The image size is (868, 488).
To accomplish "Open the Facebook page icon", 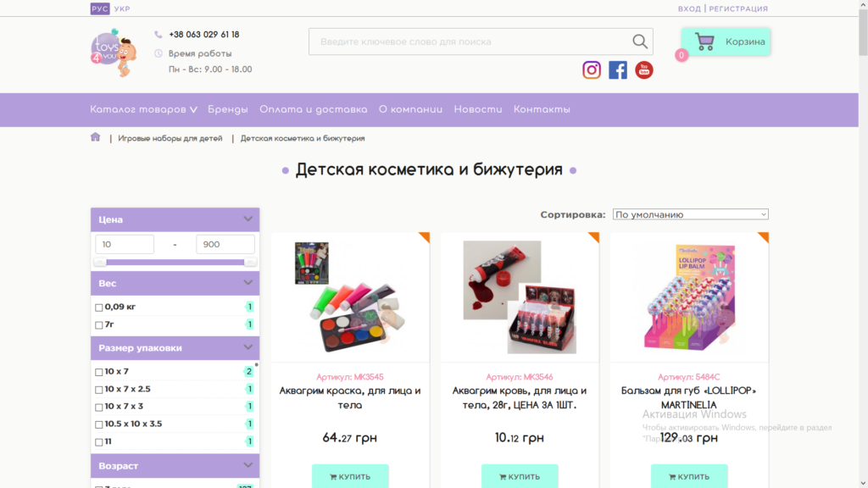I will coord(618,70).
